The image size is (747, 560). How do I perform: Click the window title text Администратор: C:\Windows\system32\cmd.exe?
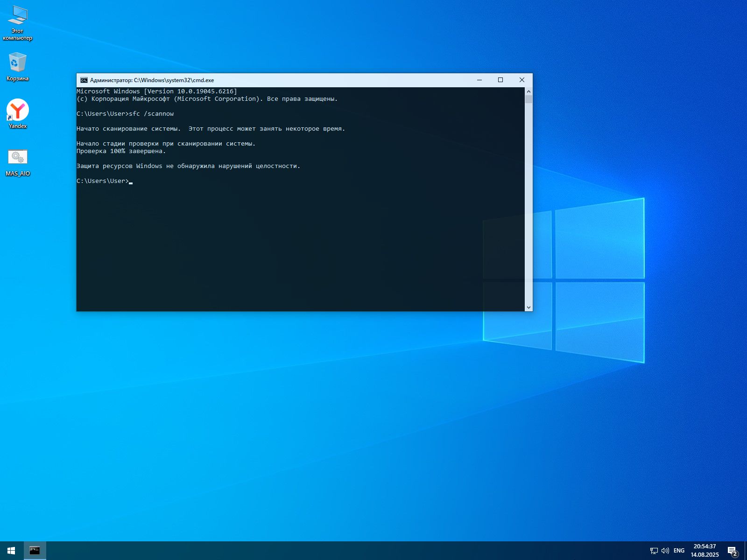coord(152,80)
